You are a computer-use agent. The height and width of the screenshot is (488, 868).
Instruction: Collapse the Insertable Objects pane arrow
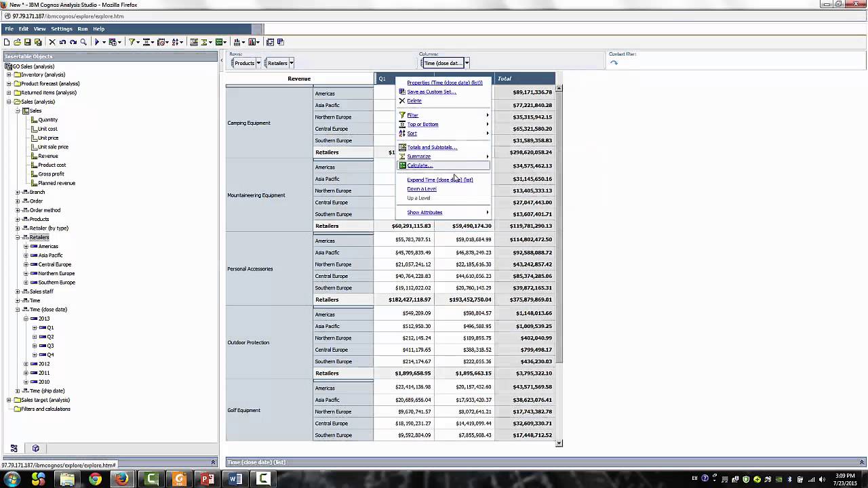pos(221,60)
